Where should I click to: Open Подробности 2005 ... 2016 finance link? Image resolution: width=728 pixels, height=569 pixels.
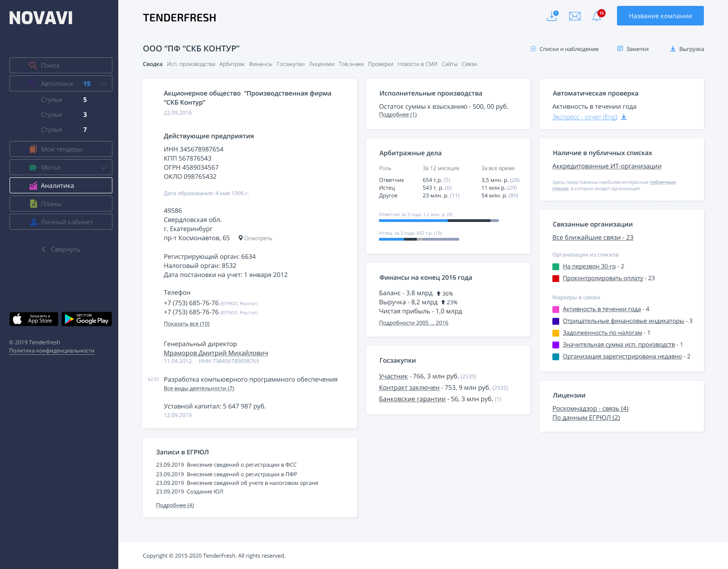(x=414, y=323)
